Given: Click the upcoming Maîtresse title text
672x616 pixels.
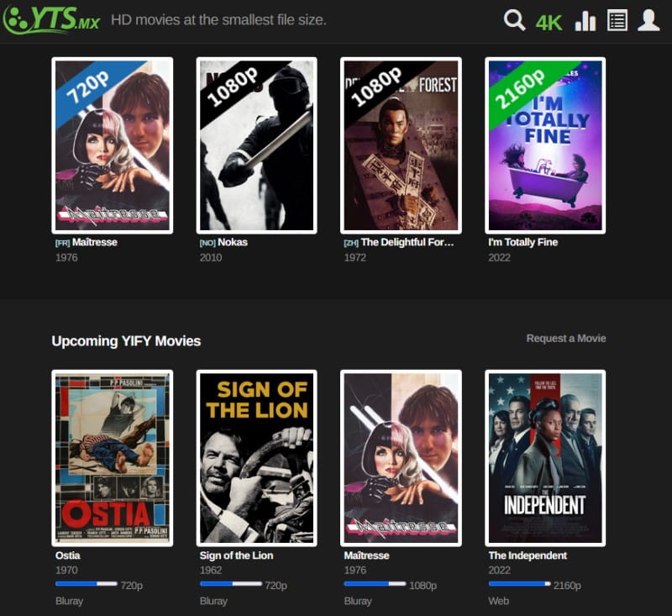Looking at the screenshot, I should [x=366, y=555].
